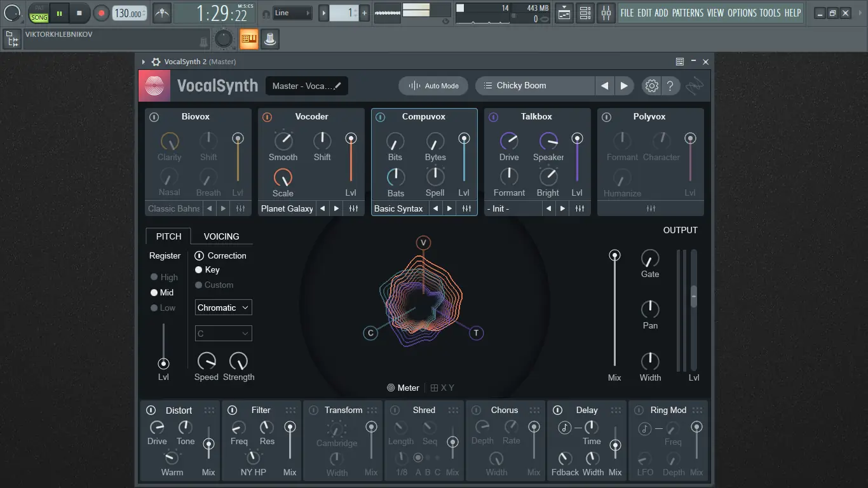This screenshot has height=488, width=868.
Task: Enable Auto Mode in VocalSynth
Action: click(433, 85)
